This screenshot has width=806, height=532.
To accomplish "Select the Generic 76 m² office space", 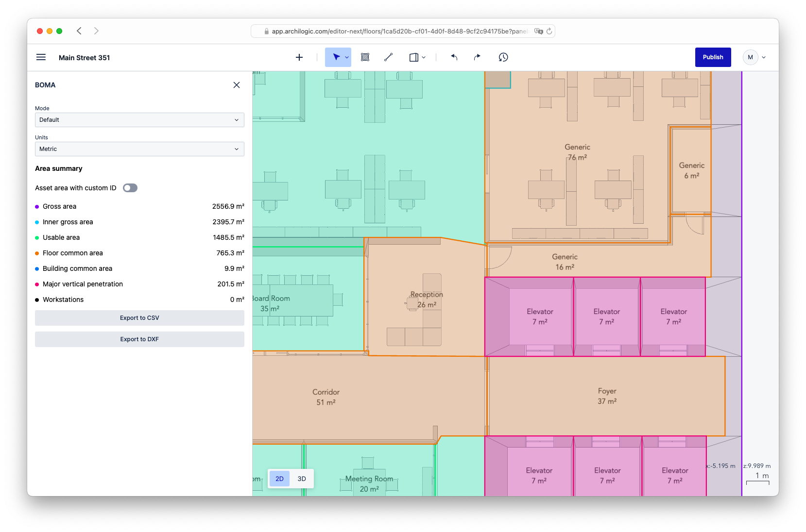I will tap(577, 152).
